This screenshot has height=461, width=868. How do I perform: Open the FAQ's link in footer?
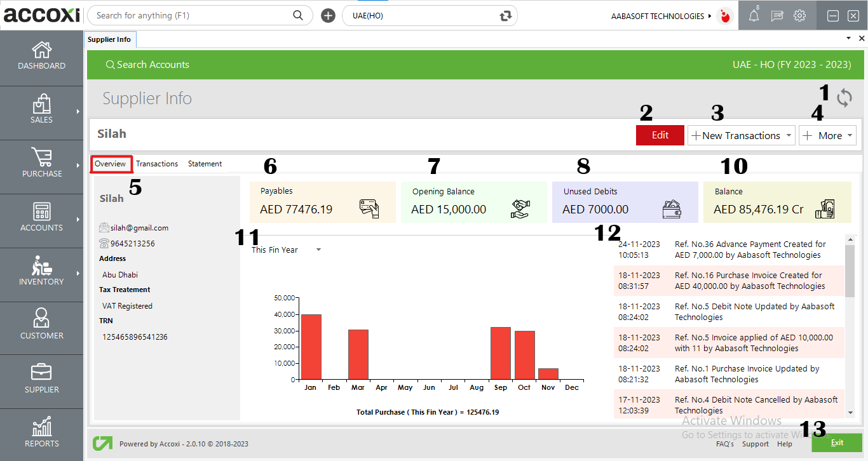pos(724,444)
